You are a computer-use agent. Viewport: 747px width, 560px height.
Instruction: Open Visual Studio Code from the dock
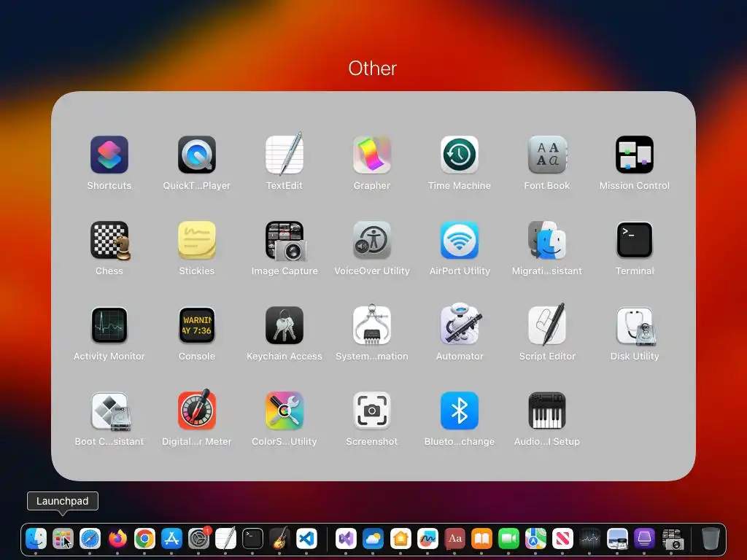tap(307, 539)
